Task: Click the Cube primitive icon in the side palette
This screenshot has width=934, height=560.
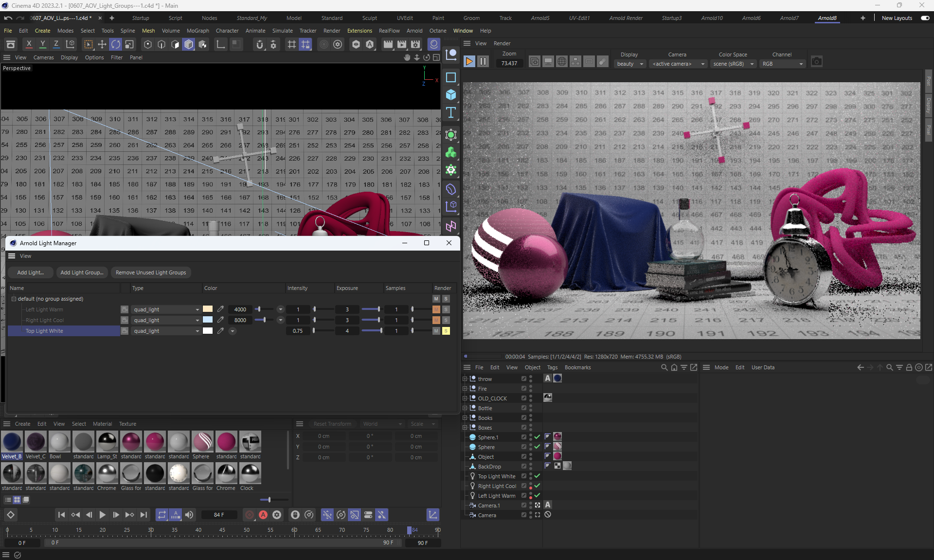Action: (451, 95)
